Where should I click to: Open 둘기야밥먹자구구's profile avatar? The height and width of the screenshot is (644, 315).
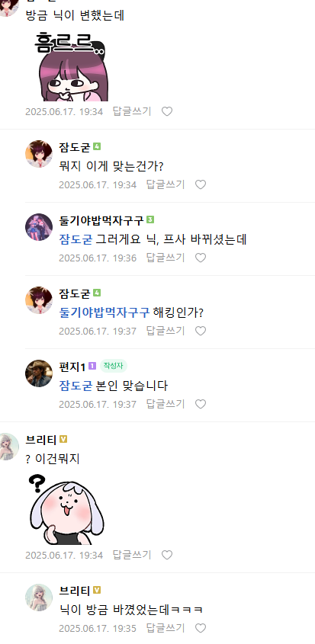click(x=39, y=227)
